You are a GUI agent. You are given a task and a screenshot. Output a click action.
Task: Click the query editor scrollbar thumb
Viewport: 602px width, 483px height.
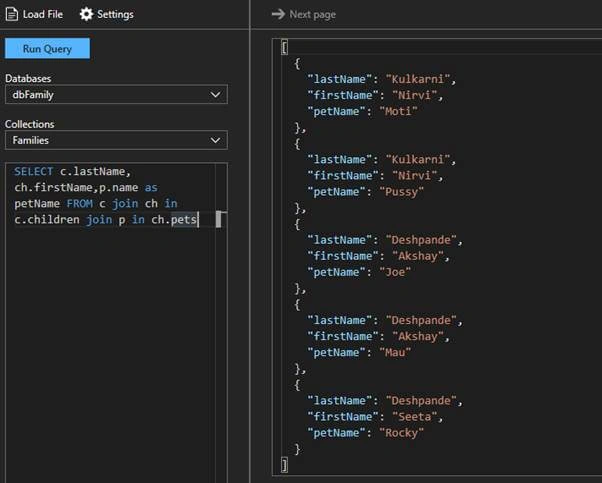click(x=218, y=219)
